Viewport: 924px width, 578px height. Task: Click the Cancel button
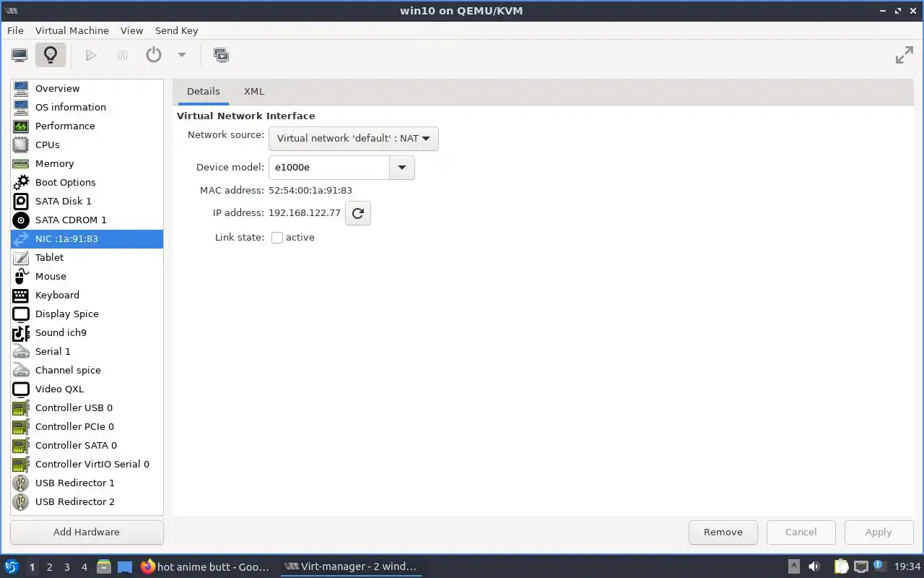coord(801,532)
